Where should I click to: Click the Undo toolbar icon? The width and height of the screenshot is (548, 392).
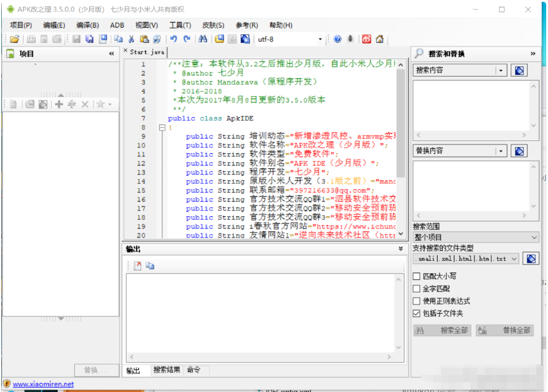[173, 39]
